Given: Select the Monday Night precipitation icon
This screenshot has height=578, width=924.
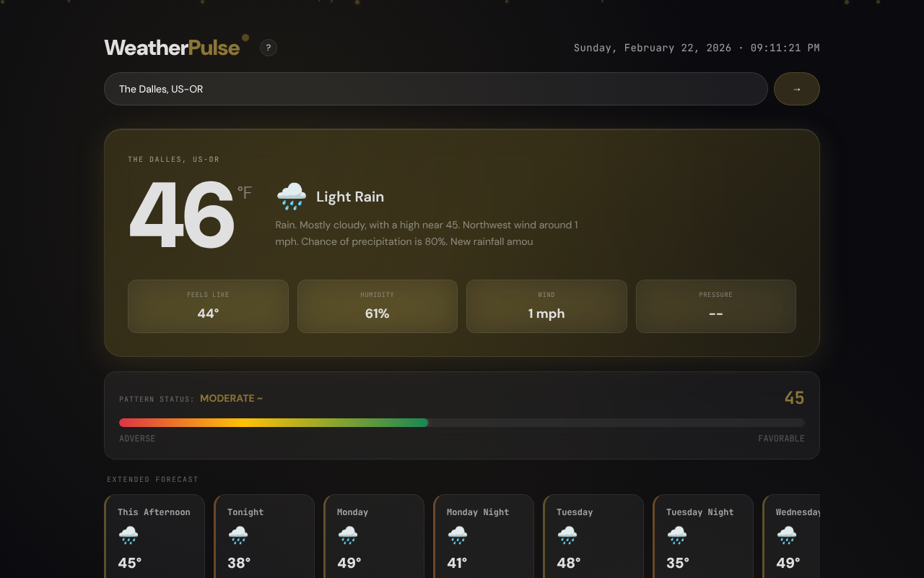Looking at the screenshot, I should pyautogui.click(x=458, y=535).
